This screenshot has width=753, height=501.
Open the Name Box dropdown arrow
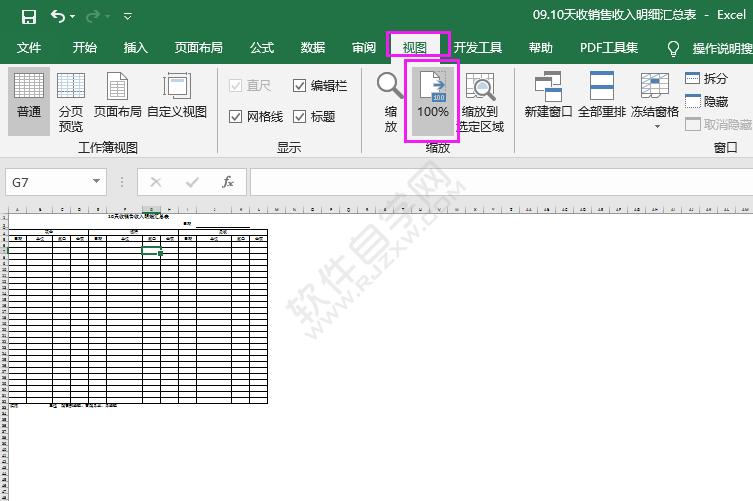click(97, 182)
